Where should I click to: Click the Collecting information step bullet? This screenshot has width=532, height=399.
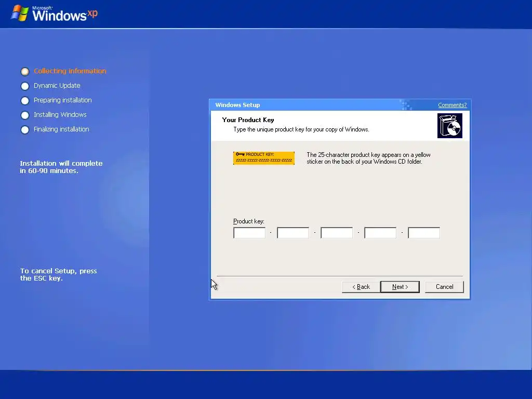[25, 72]
